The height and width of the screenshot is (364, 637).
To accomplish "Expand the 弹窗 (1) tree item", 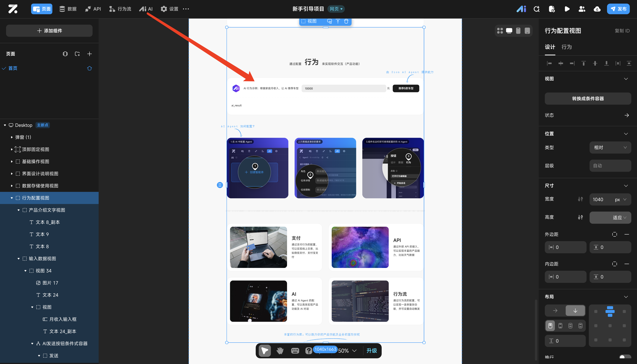I will [x=12, y=137].
